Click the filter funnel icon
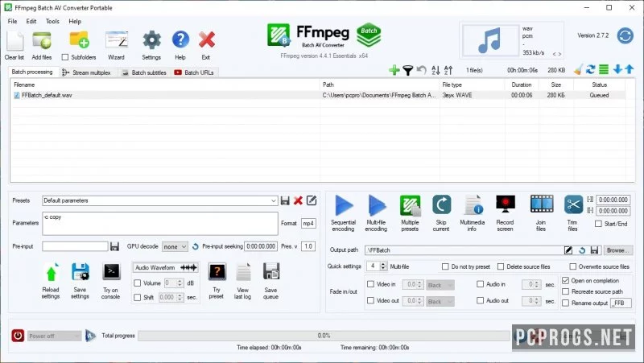 (407, 71)
